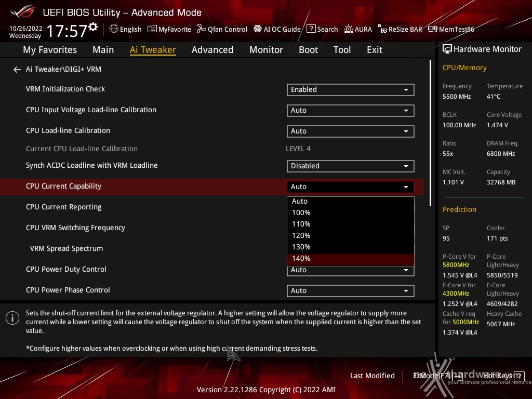Click the 171 pts cooler score
532x399 pixels.
pos(497,238)
